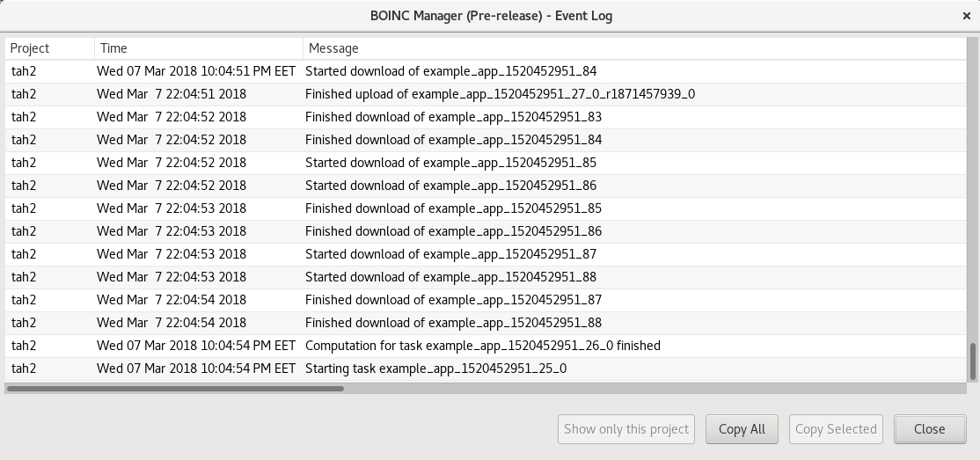Image resolution: width=980 pixels, height=460 pixels.
Task: Select 'Starting task example_app_1520452951_25_0' row
Action: click(x=486, y=369)
